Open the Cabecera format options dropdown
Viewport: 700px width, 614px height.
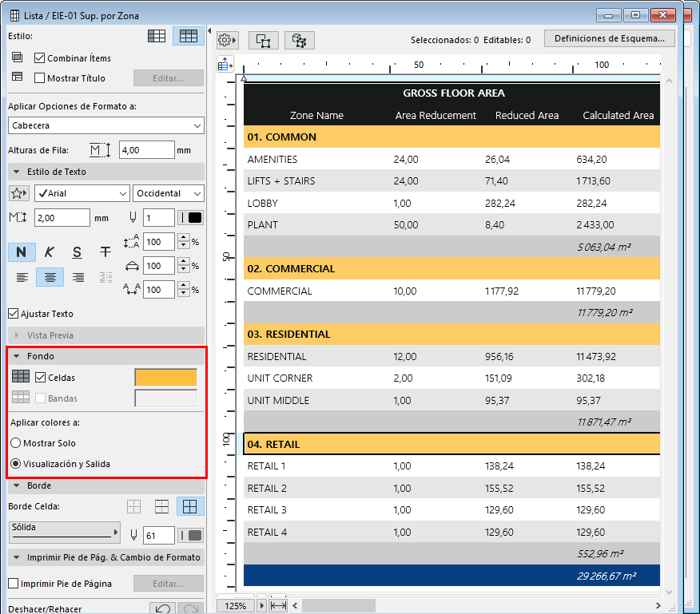click(x=106, y=125)
